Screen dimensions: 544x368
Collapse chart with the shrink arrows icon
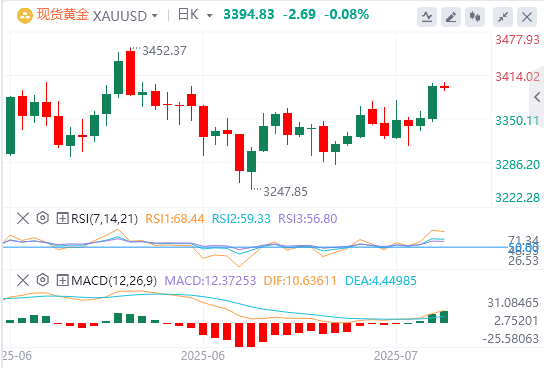[503, 17]
